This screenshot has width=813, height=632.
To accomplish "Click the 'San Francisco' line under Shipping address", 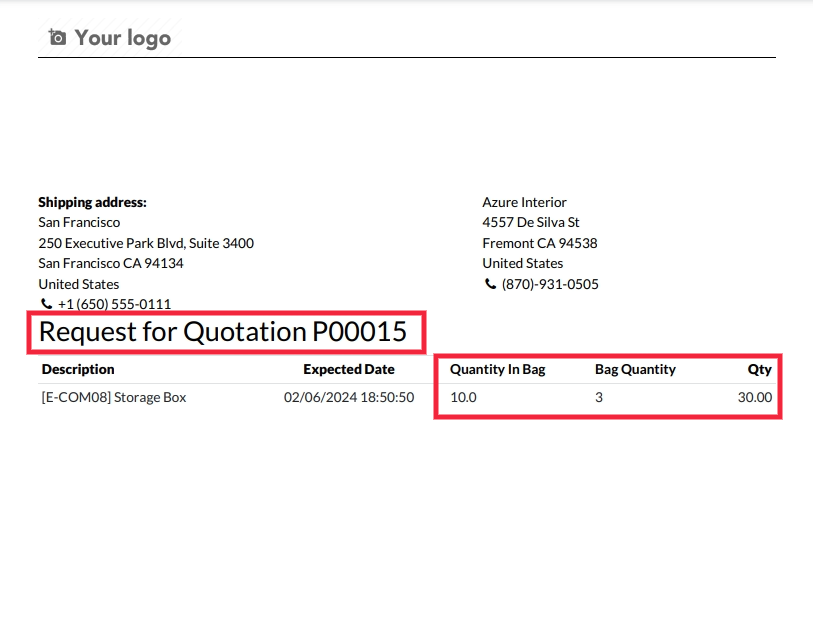I will (x=79, y=222).
